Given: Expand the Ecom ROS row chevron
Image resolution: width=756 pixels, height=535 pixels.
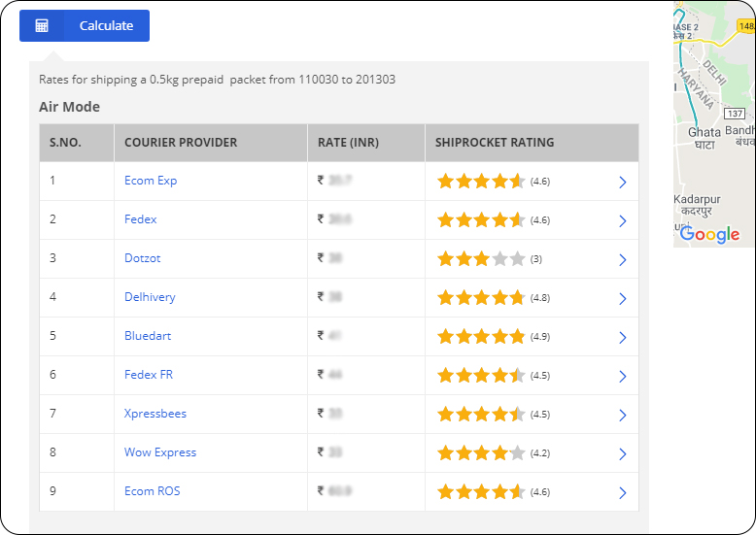Looking at the screenshot, I should coord(623,492).
